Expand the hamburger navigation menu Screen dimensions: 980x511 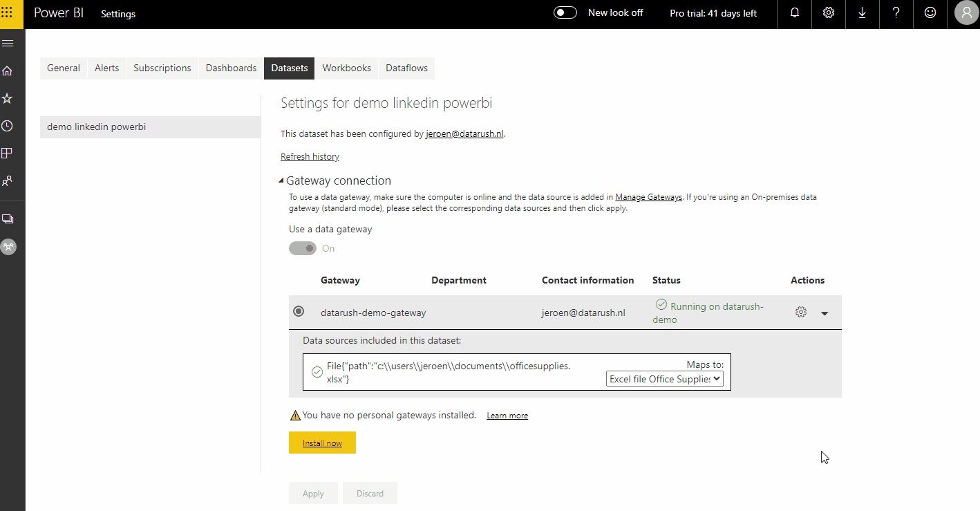pos(8,43)
